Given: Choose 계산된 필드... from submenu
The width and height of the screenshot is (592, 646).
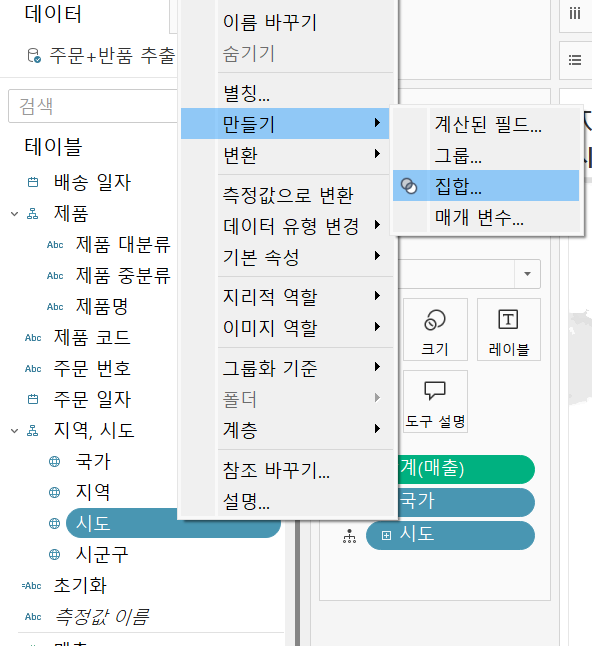Looking at the screenshot, I should pos(486,124).
